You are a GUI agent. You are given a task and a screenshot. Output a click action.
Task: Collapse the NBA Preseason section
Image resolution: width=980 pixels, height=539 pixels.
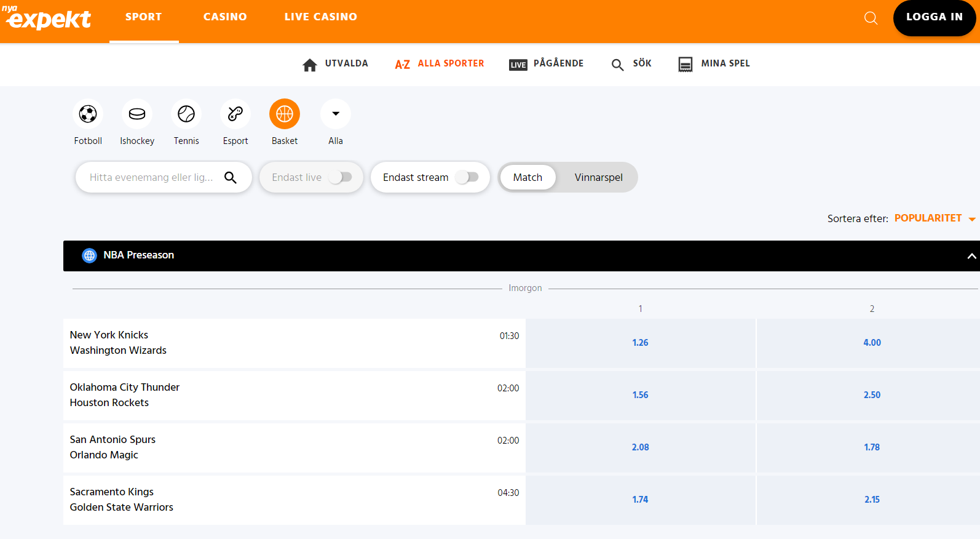(971, 256)
